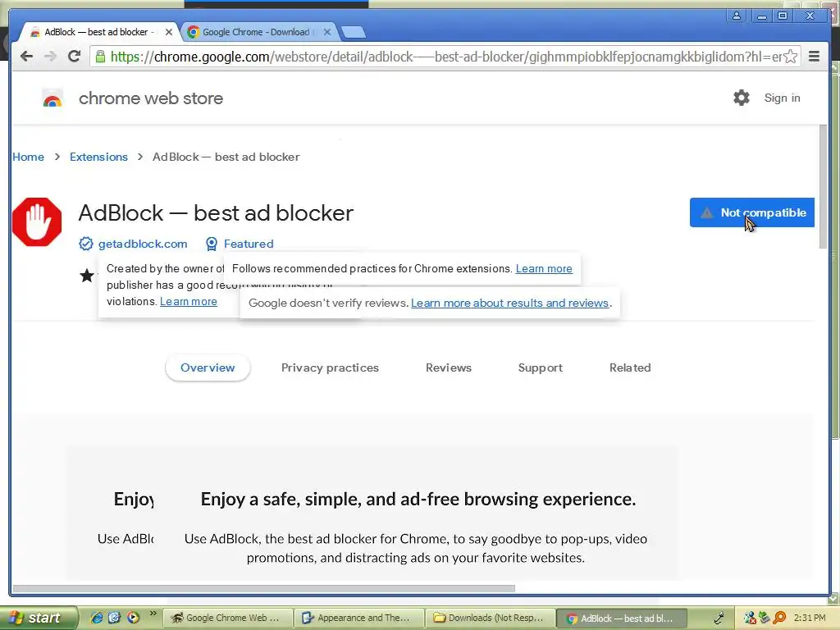Launch Internet Explorer from quick launch
The width and height of the screenshot is (840, 630).
[x=97, y=618]
